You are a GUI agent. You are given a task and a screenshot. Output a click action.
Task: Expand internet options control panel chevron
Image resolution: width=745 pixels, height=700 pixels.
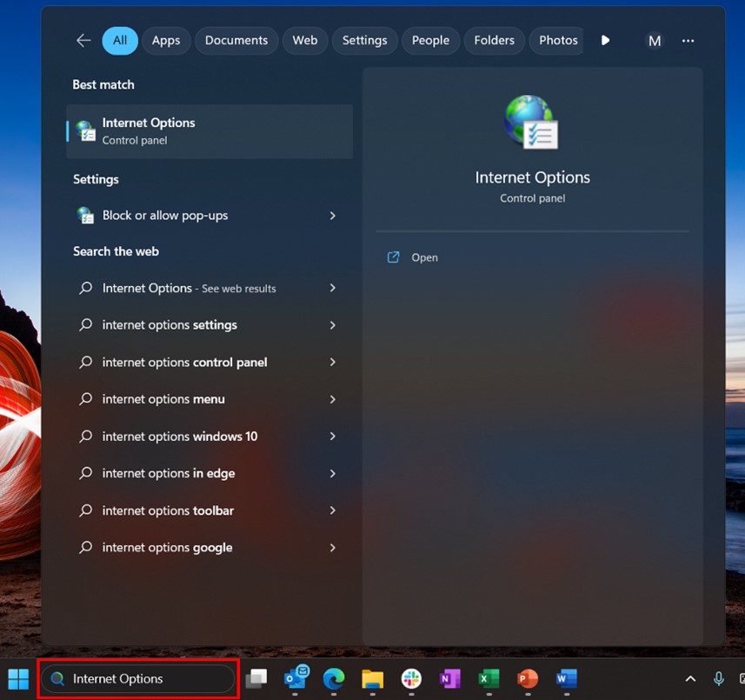click(x=333, y=362)
